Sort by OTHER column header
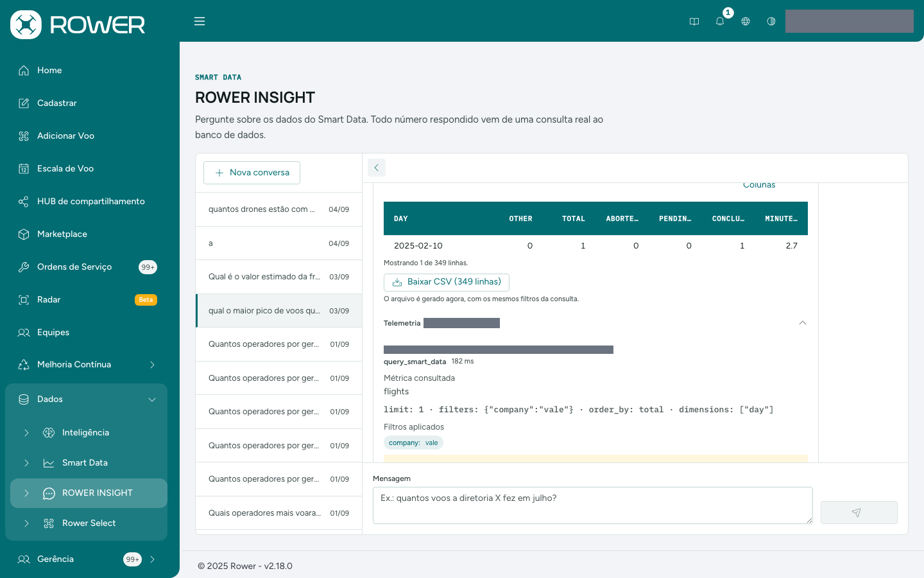The height and width of the screenshot is (578, 924). pyautogui.click(x=520, y=218)
